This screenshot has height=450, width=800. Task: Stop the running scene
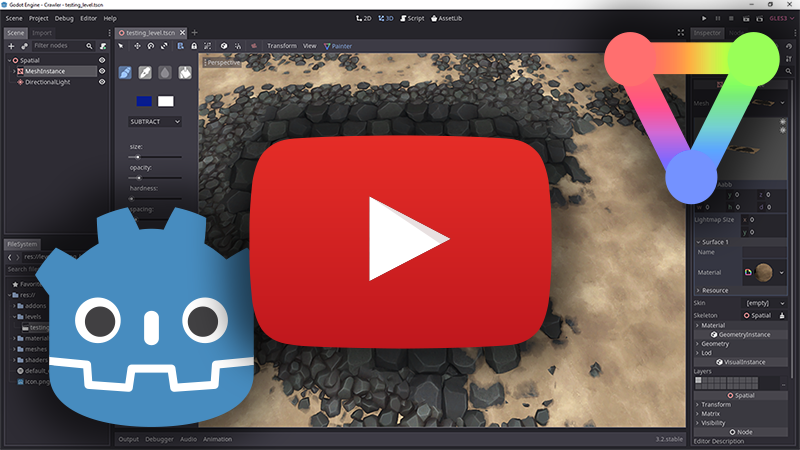click(x=731, y=18)
